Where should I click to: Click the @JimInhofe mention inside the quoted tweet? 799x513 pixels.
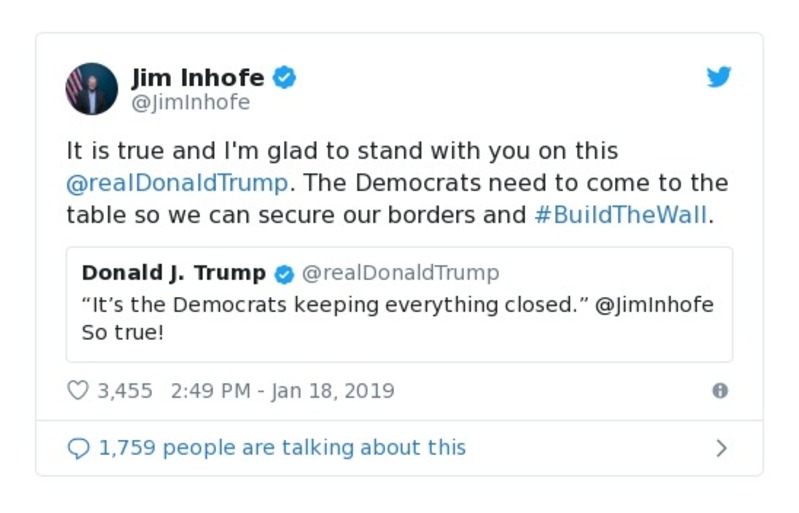[x=654, y=305]
